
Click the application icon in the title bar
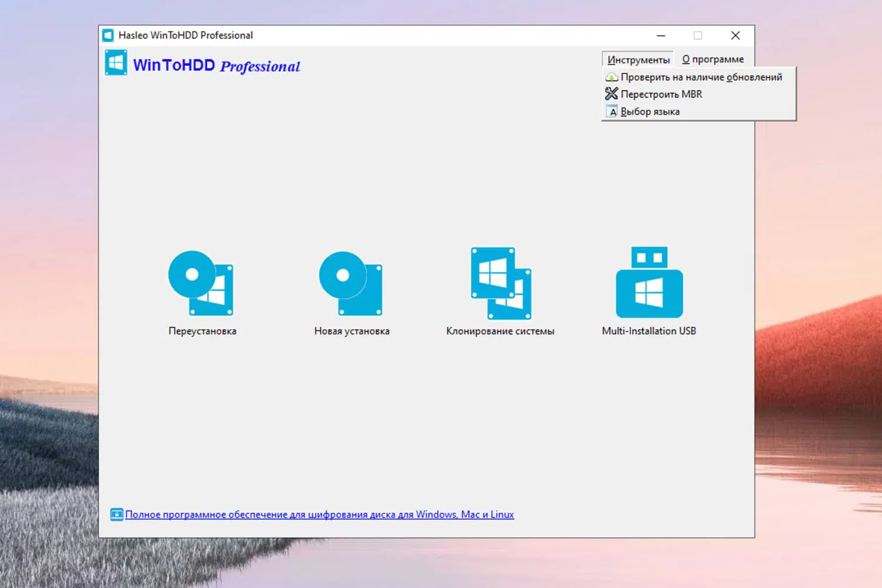(108, 35)
